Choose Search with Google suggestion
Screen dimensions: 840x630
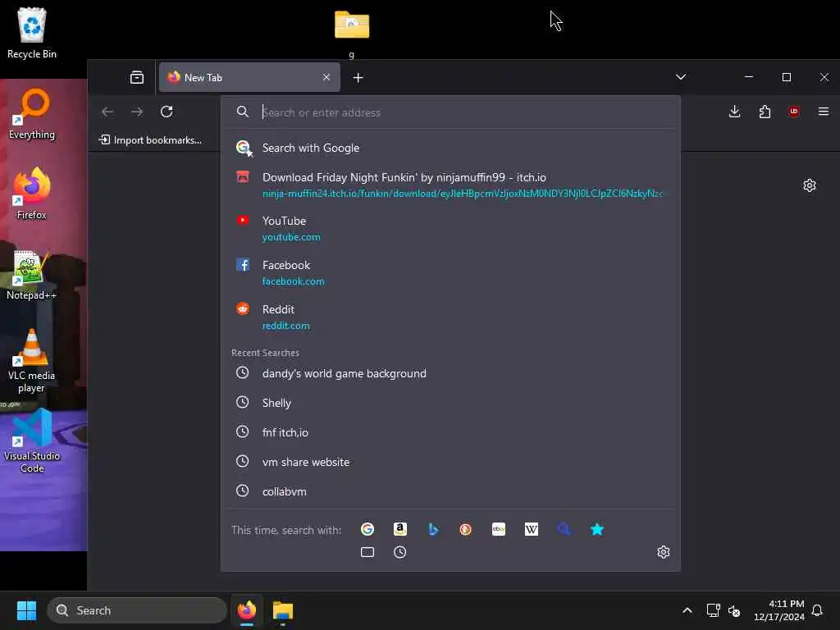point(450,148)
